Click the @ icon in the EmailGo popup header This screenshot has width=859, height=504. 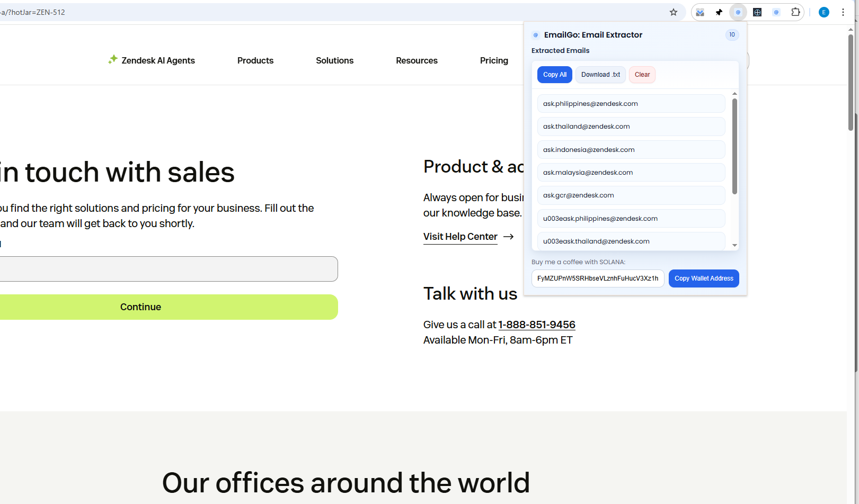pyautogui.click(x=535, y=35)
